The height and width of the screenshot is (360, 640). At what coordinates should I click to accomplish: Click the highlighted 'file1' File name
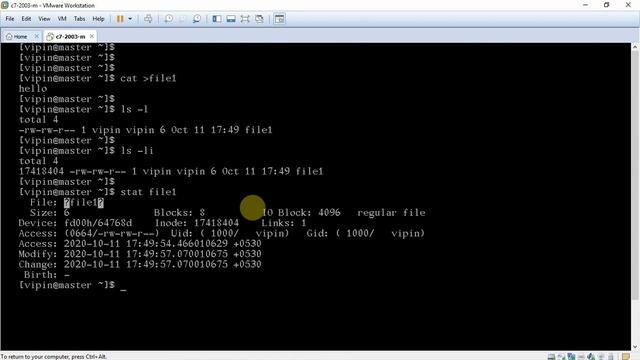click(x=84, y=202)
